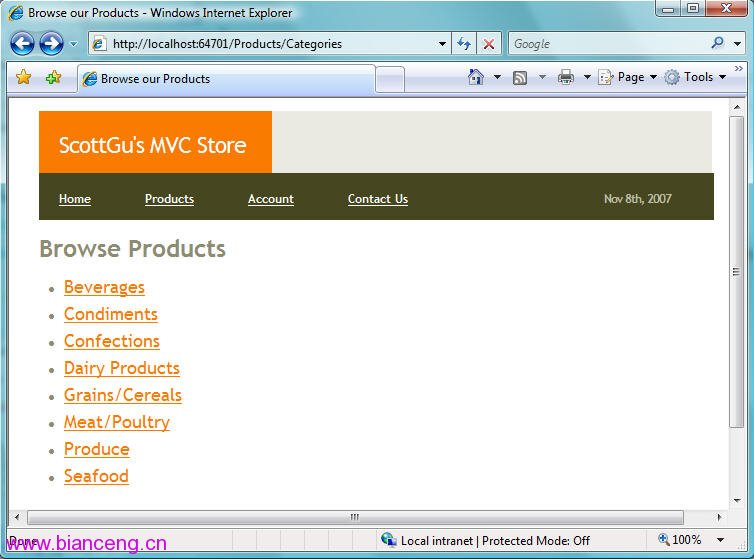Image resolution: width=754 pixels, height=559 pixels.
Task: Click the Forward navigation arrow button
Action: pos(51,44)
